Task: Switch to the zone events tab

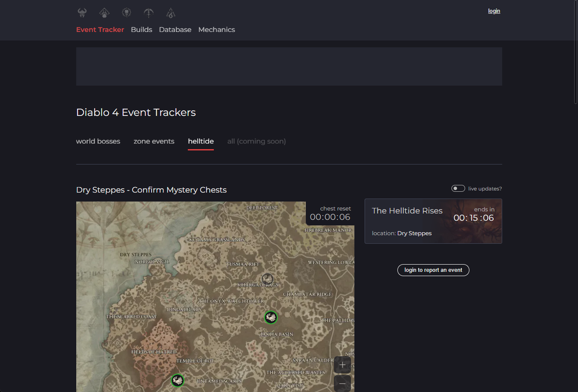Action: tap(154, 141)
